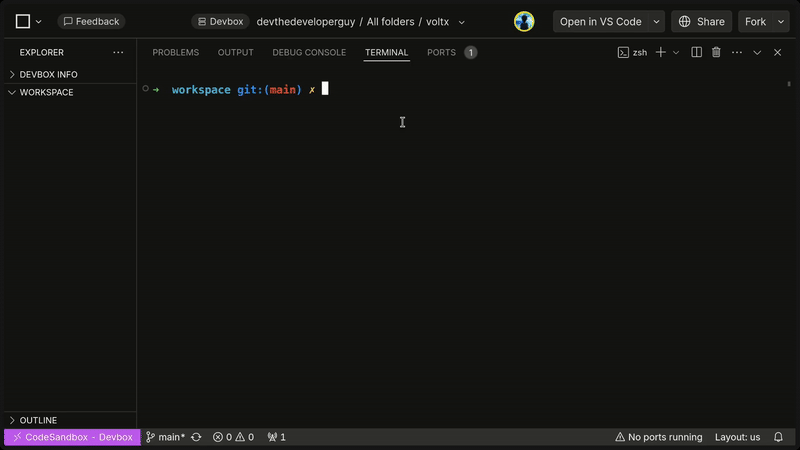This screenshot has width=800, height=450.
Task: Open the launch profile dropdown chevron
Action: coord(676,53)
